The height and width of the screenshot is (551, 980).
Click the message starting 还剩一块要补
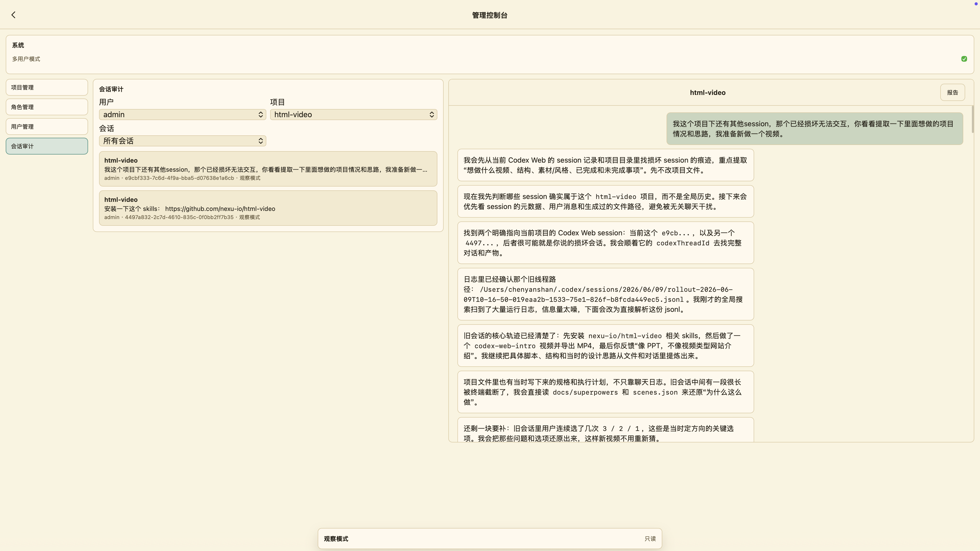pyautogui.click(x=605, y=430)
